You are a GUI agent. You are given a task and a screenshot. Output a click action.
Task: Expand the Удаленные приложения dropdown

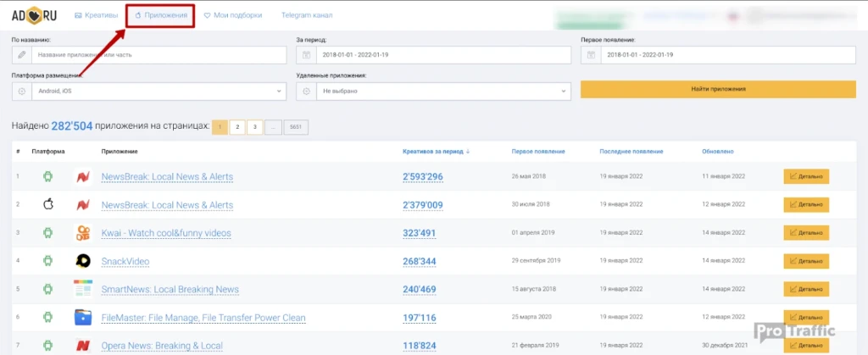click(443, 92)
